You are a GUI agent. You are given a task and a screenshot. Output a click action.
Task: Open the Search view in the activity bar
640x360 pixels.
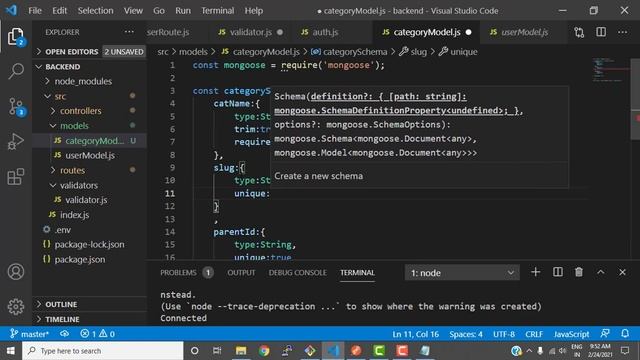point(16,71)
